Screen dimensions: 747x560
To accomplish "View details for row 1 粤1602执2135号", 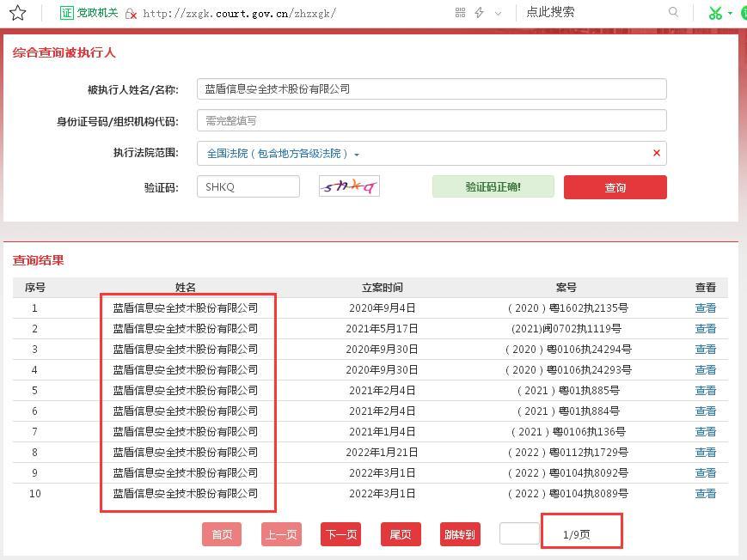I will (705, 307).
